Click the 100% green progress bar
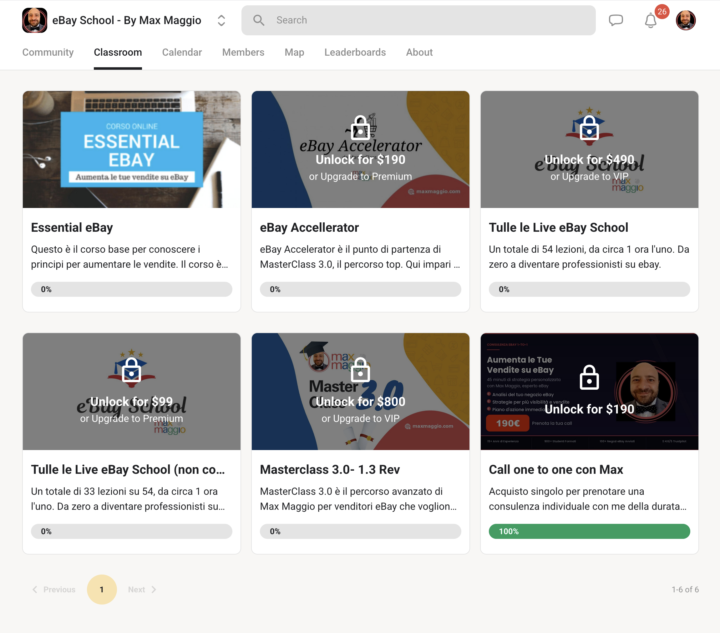720x633 pixels. coord(589,531)
